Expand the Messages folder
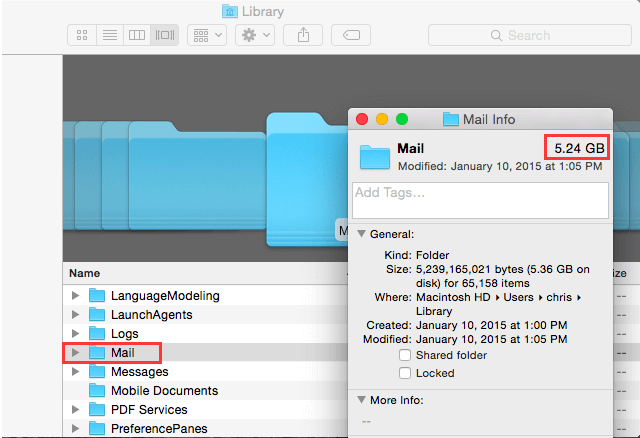The height and width of the screenshot is (438, 640). (75, 371)
